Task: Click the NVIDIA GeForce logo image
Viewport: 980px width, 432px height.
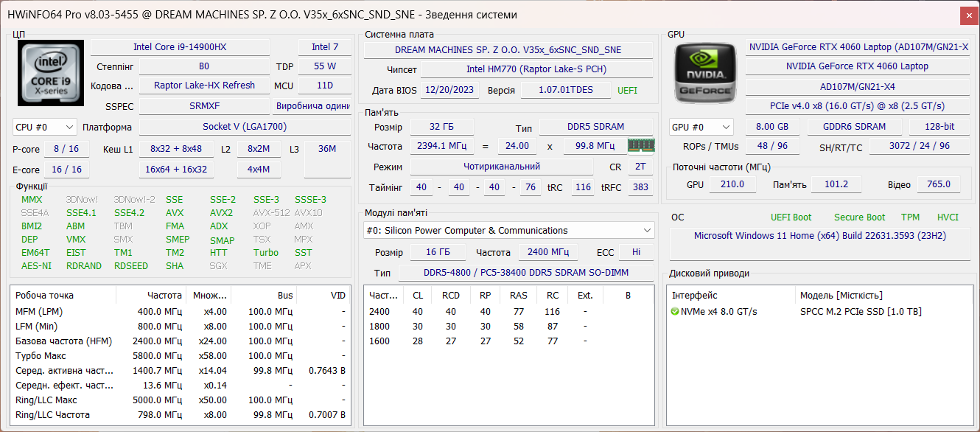Action: coord(704,72)
